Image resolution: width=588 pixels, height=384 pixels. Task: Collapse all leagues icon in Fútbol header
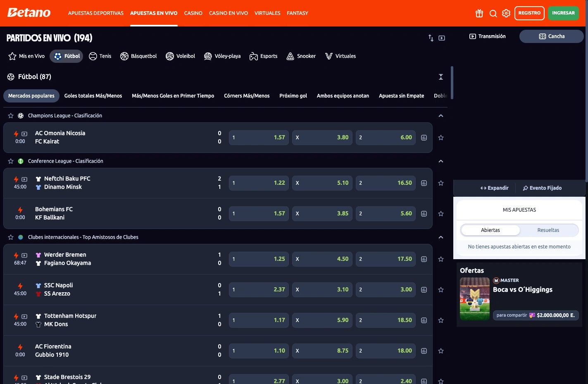click(441, 77)
